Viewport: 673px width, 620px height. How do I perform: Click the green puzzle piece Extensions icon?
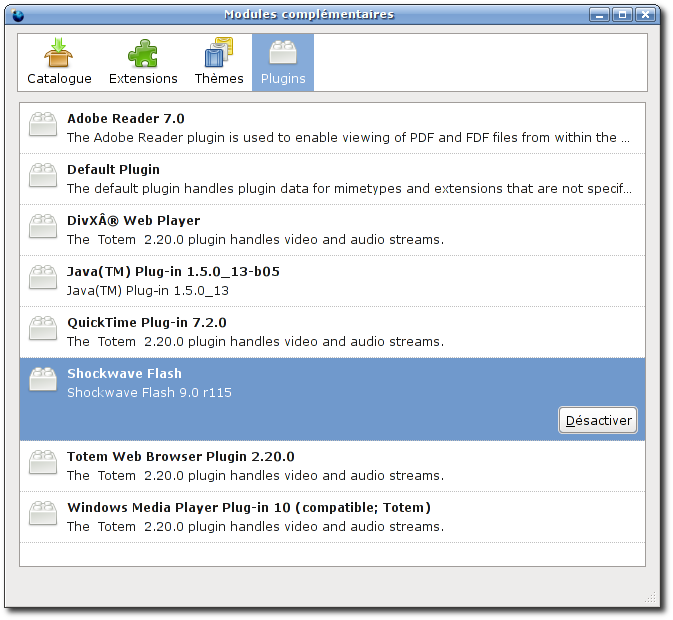(x=143, y=53)
